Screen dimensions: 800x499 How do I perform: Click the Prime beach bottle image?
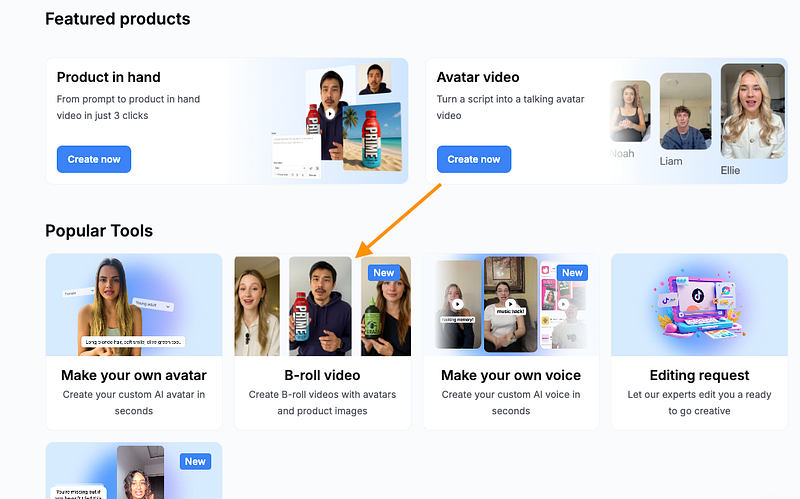pyautogui.click(x=372, y=137)
